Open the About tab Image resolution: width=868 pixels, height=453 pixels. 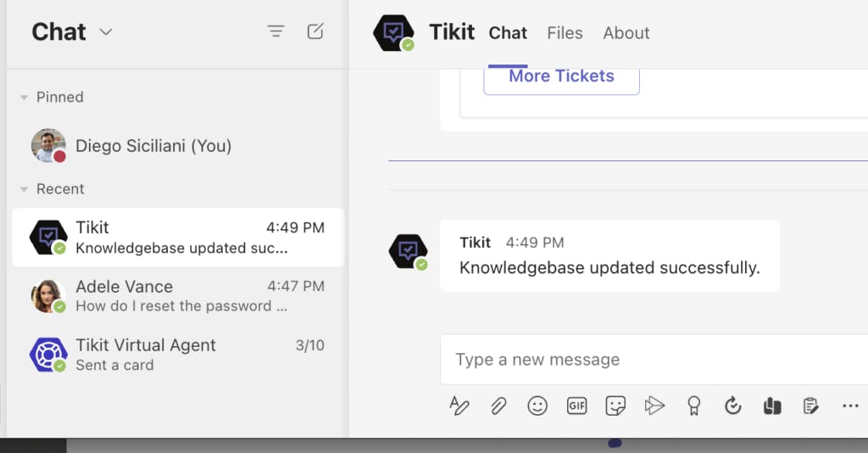click(626, 33)
